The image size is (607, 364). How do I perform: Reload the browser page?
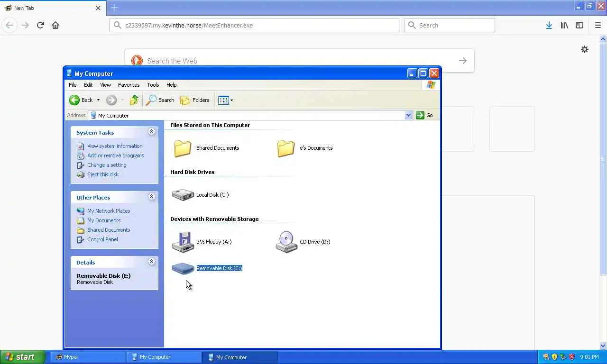pyautogui.click(x=40, y=25)
